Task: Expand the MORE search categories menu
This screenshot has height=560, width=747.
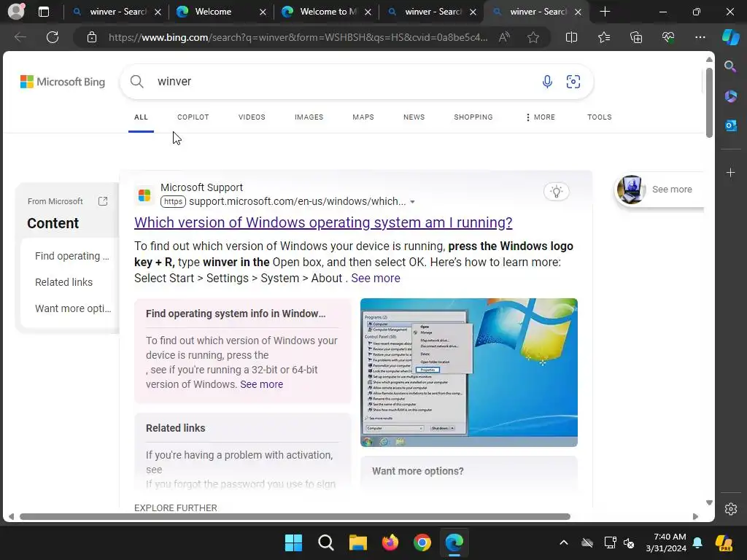Action: tap(541, 117)
